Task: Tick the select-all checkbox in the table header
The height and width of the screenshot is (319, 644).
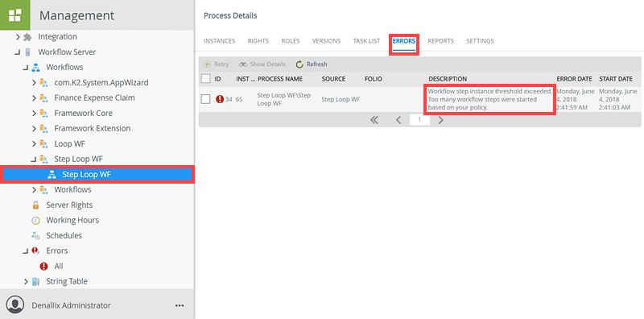Action: tap(206, 78)
